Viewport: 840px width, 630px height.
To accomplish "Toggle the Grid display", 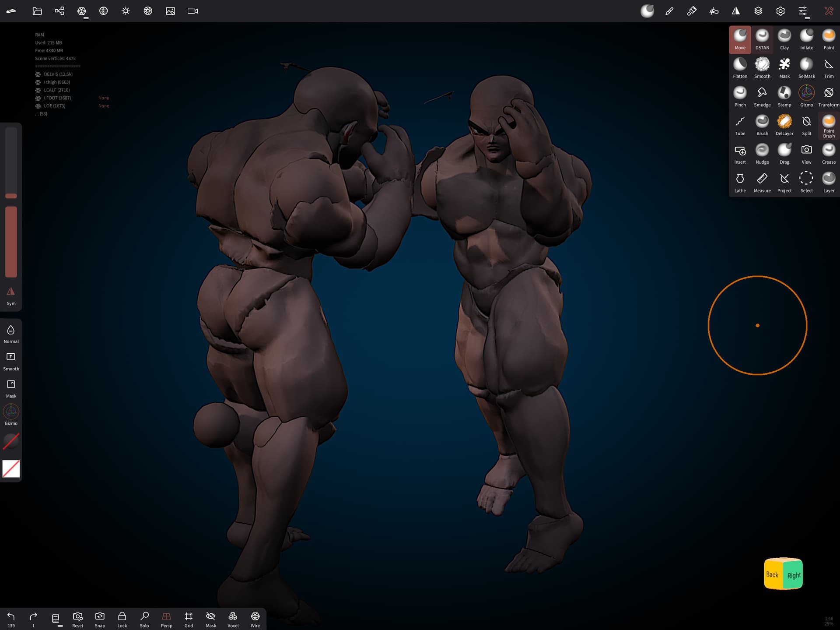I will [x=189, y=619].
